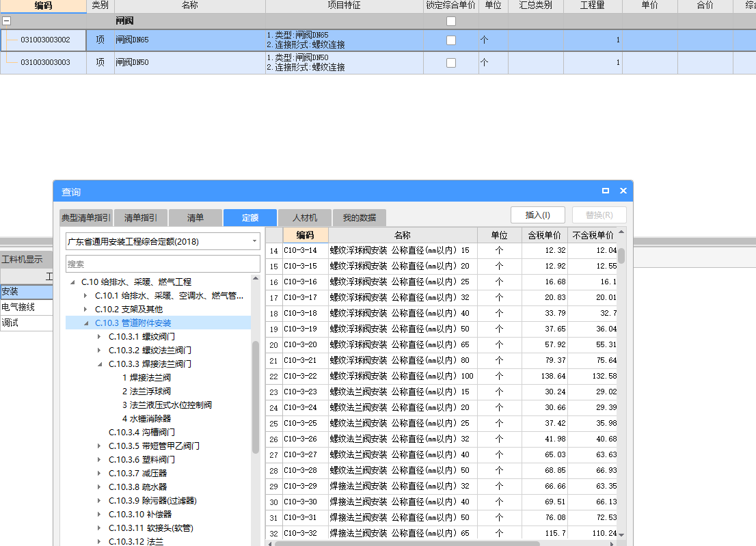Close the 查询 dialog
This screenshot has height=546, width=756.
pyautogui.click(x=623, y=191)
